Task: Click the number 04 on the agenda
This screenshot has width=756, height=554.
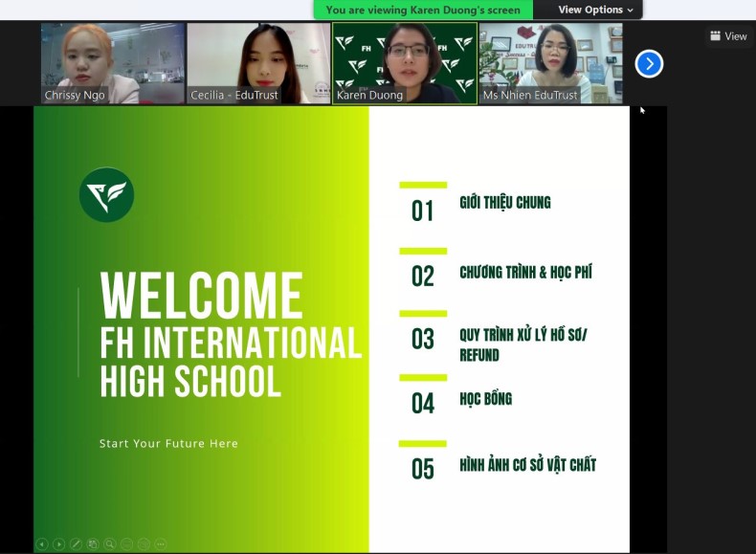Action: (422, 404)
